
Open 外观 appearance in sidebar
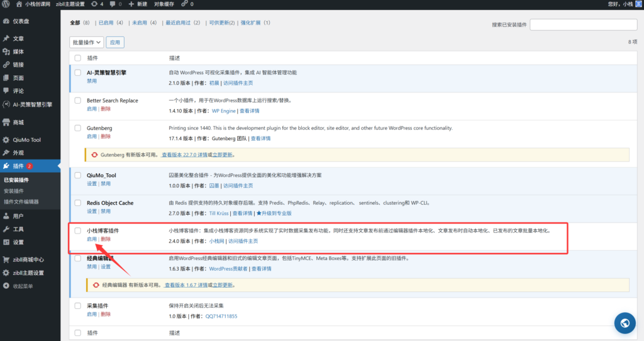18,153
